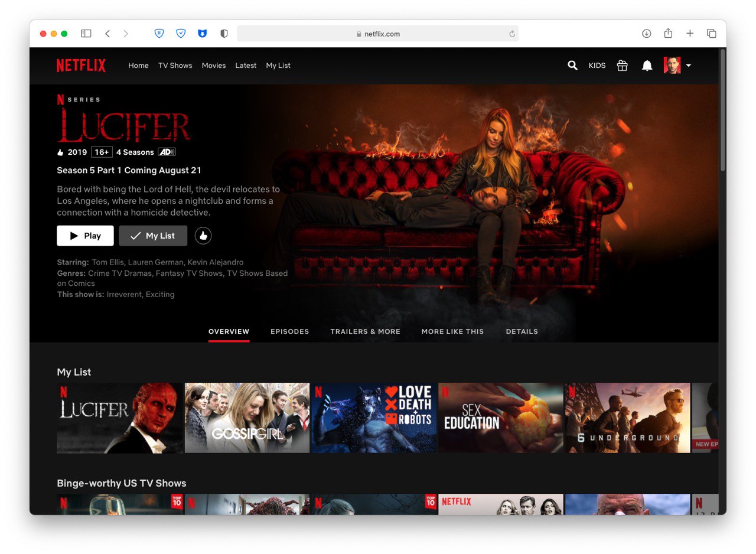Click the half-shaded privacy shield icon
756x554 pixels.
[224, 34]
